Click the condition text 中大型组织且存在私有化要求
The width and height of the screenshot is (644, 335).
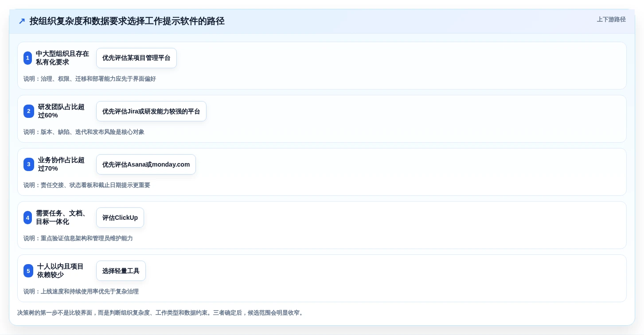62,58
